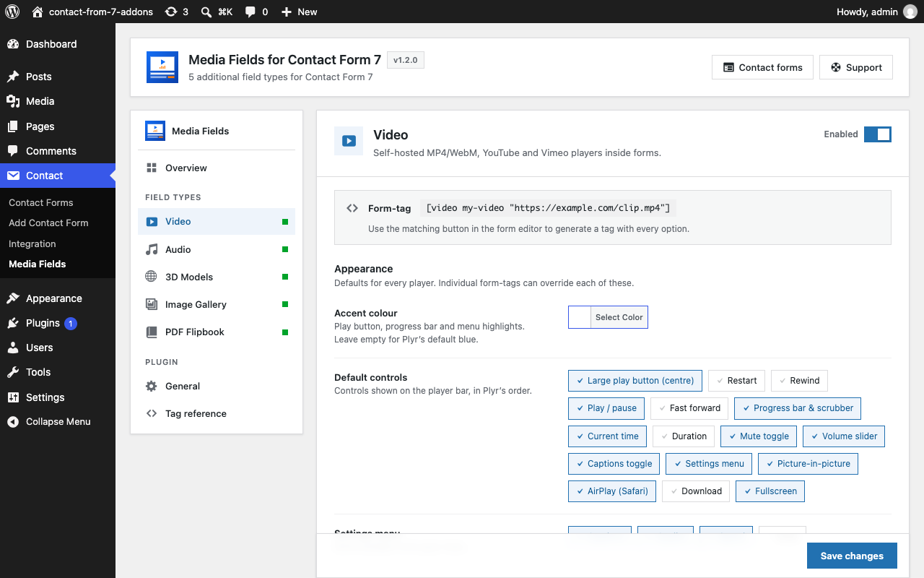Click the Media Fields sidebar title
Screen dimensions: 924x578
[201, 131]
